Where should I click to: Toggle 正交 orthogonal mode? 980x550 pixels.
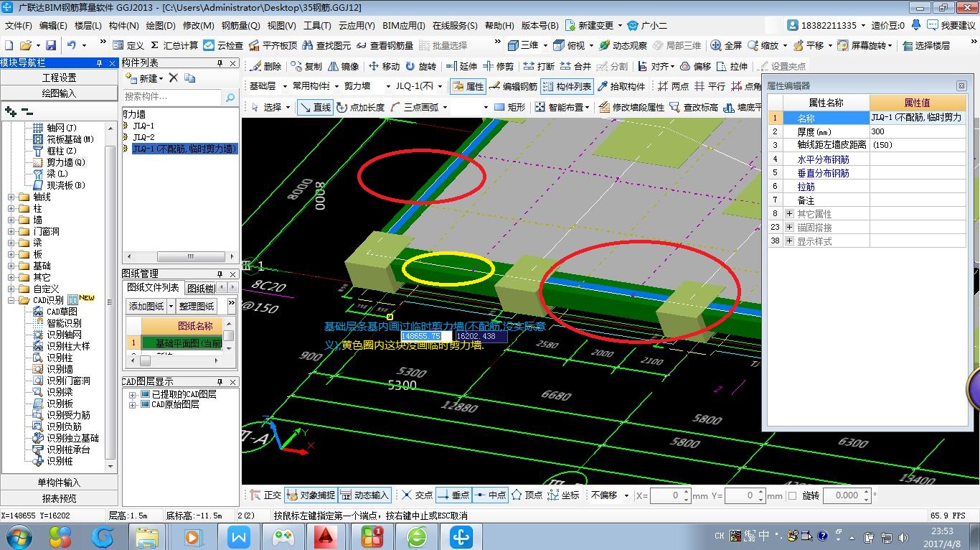click(265, 495)
